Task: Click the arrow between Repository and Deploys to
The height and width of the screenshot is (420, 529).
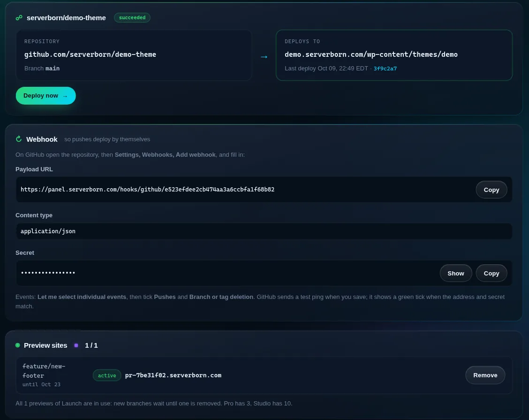Action: (x=264, y=57)
